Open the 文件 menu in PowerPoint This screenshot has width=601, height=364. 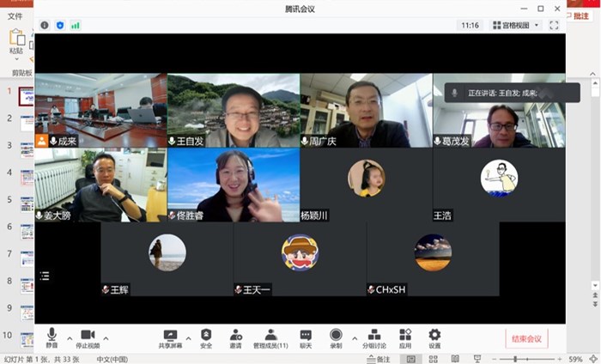[15, 15]
